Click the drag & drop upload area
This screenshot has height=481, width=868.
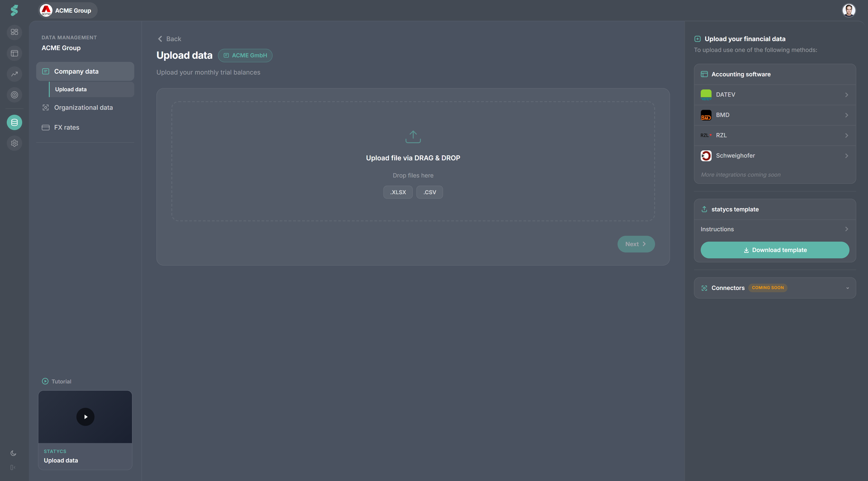(x=413, y=161)
